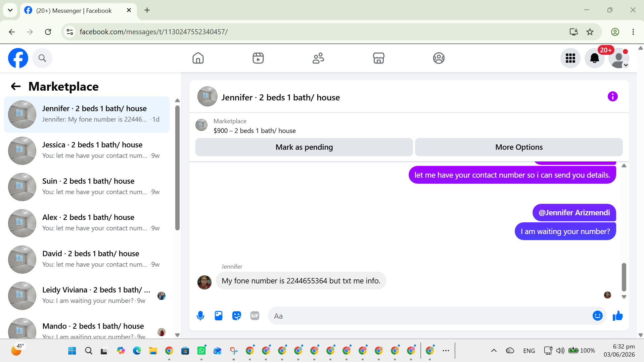Click Jennifer's fone number message bubble
The height and width of the screenshot is (362, 644).
301,281
